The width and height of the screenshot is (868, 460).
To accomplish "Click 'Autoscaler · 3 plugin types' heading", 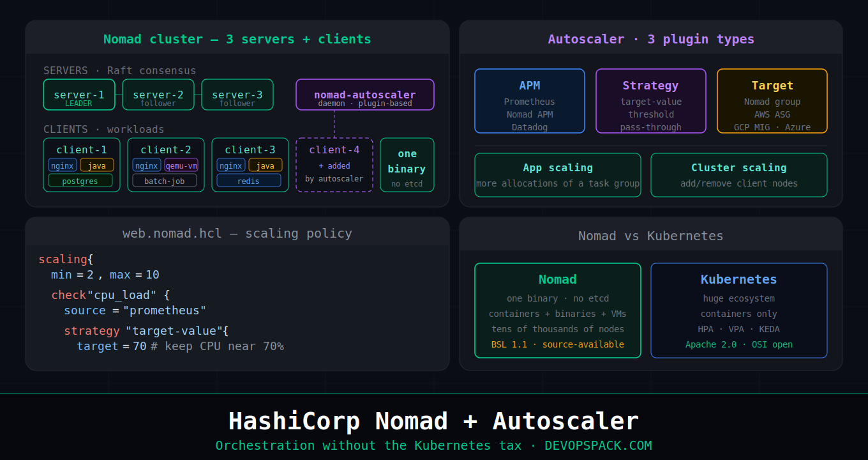I will 651,39.
